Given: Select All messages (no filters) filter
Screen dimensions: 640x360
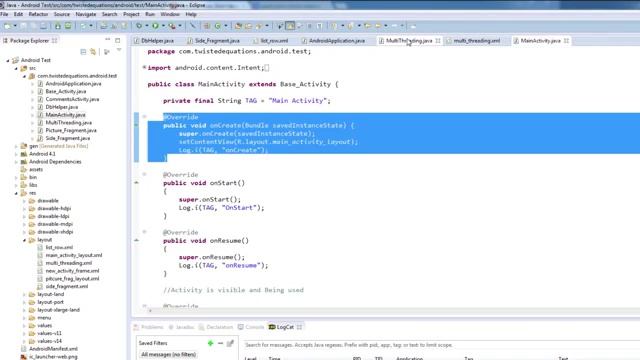Looking at the screenshot, I should (x=168, y=355).
